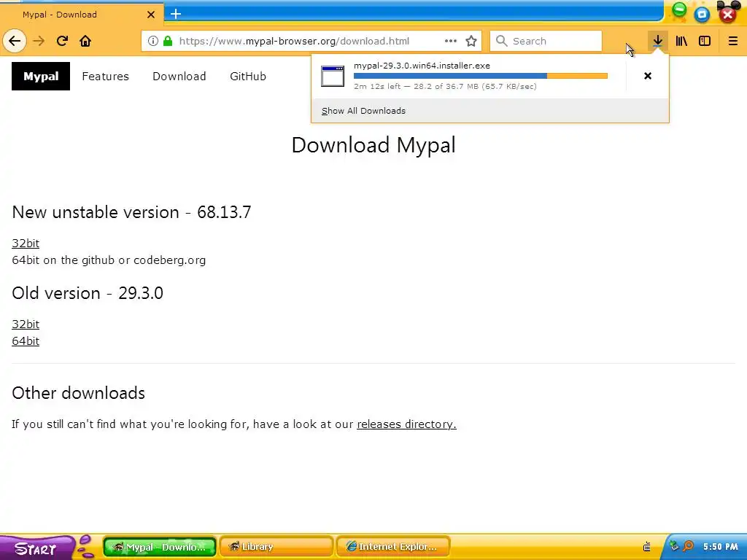Close the Mypal - Download tab
The width and height of the screenshot is (747, 560).
click(151, 15)
